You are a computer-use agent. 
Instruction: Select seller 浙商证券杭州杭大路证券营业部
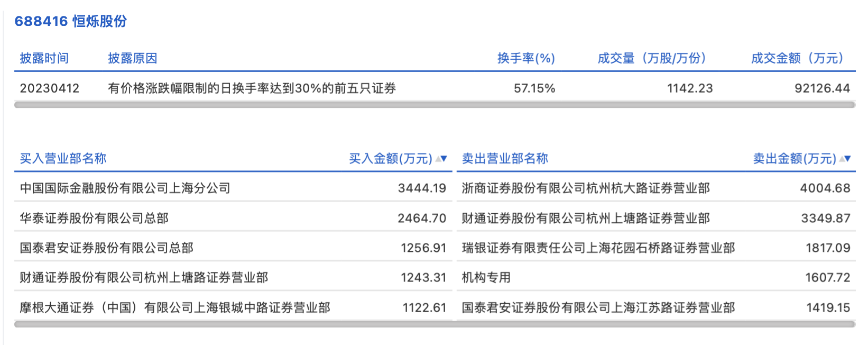pyautogui.click(x=586, y=188)
